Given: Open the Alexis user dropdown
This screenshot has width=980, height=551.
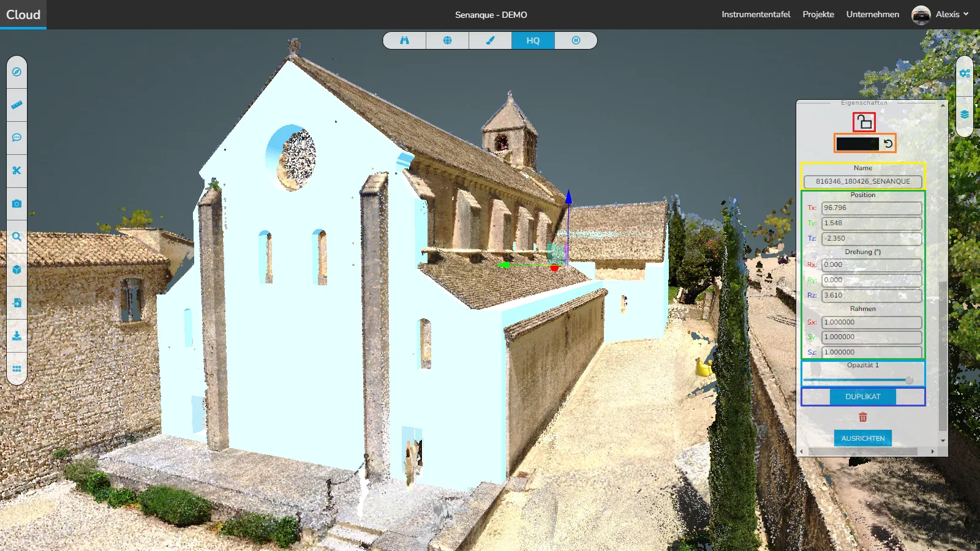Looking at the screenshot, I should click(941, 15).
